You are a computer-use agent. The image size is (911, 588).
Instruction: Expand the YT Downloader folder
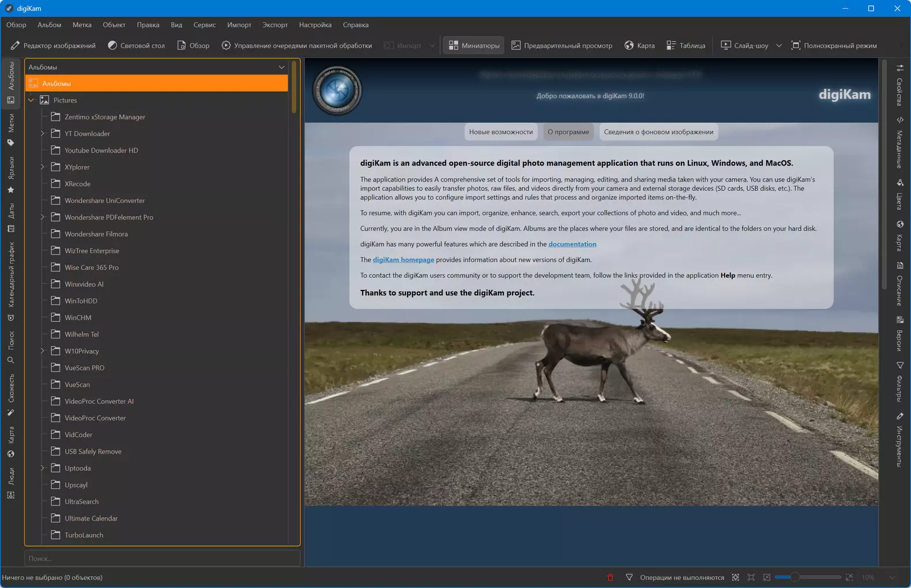click(x=43, y=134)
